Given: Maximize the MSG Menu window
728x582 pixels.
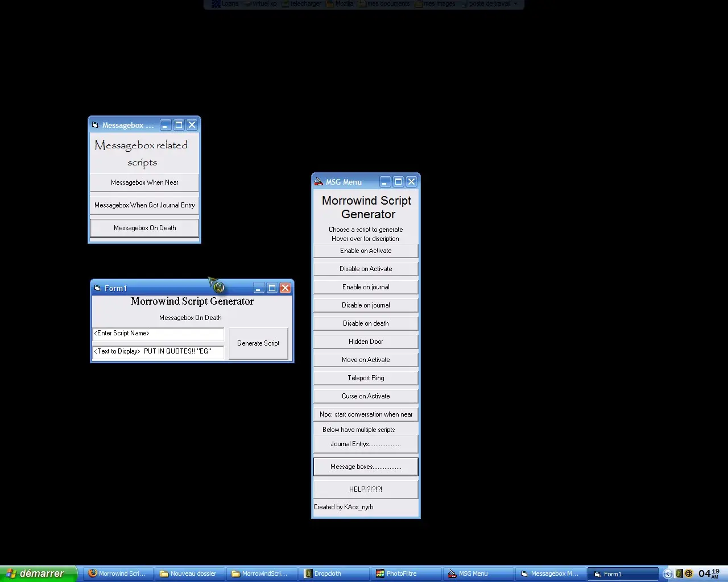Looking at the screenshot, I should (x=398, y=182).
